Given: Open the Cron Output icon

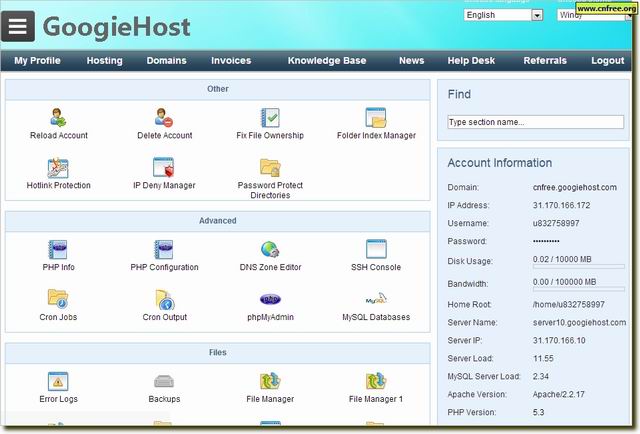Looking at the screenshot, I should click(164, 300).
